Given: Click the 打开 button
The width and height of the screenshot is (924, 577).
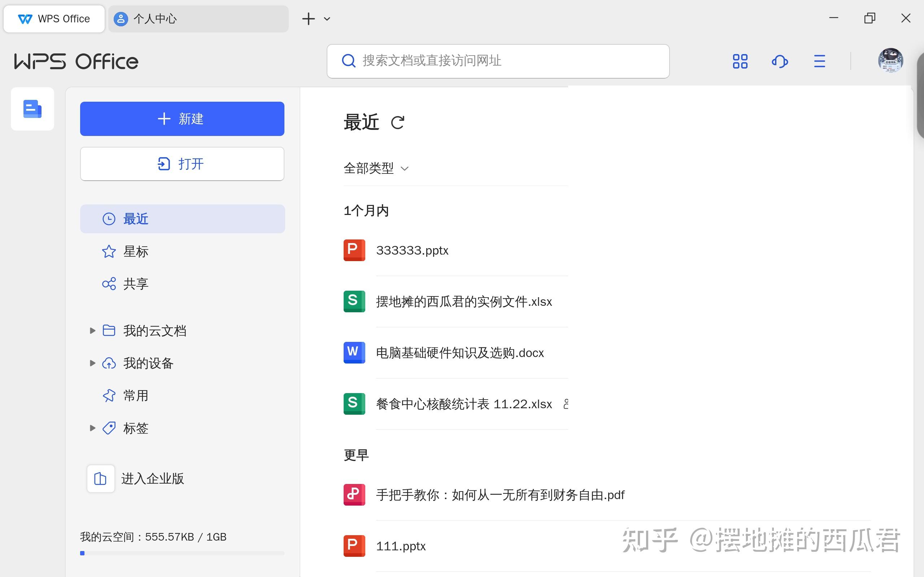Looking at the screenshot, I should pyautogui.click(x=182, y=164).
